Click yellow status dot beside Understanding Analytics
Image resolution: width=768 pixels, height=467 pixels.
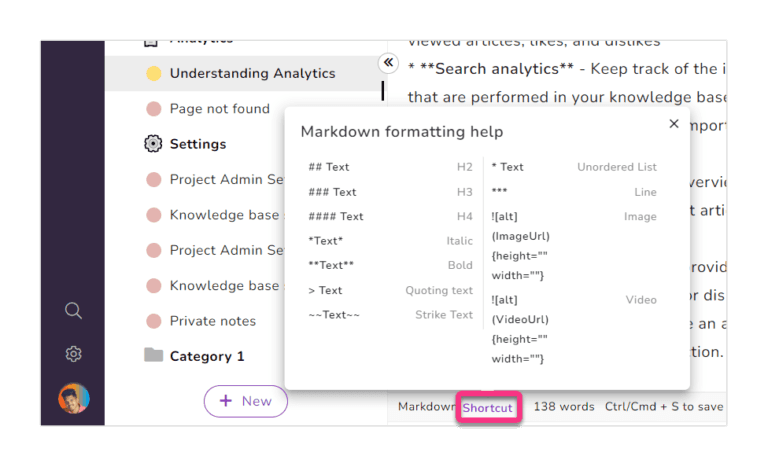[x=153, y=73]
